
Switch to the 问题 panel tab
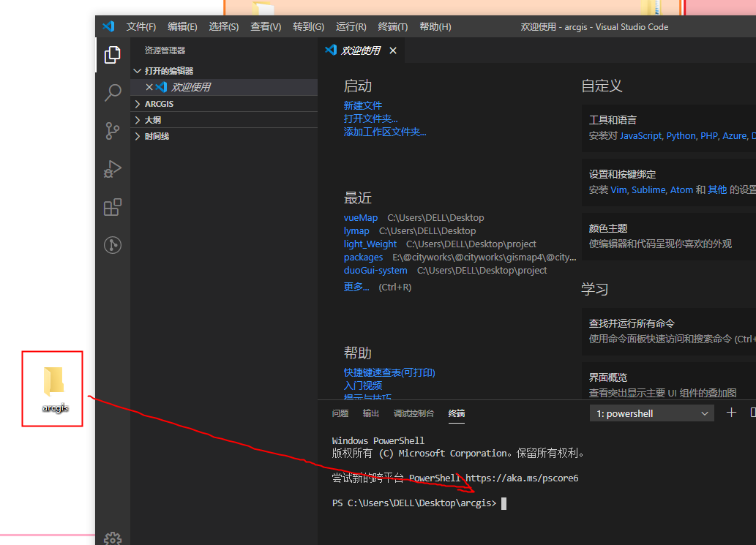tap(340, 413)
